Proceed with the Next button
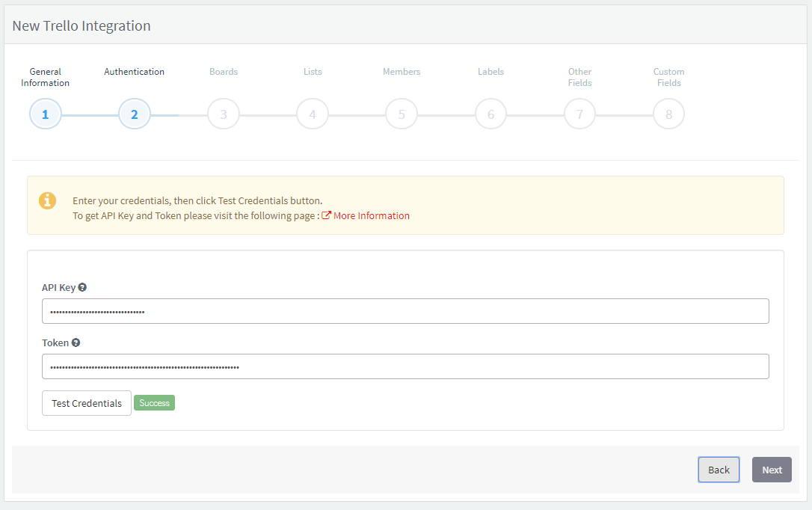Viewport: 812px width, 510px height. (x=772, y=470)
